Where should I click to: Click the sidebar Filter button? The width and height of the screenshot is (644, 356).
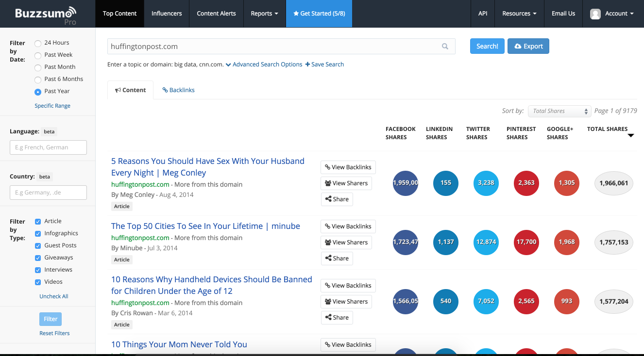pyautogui.click(x=51, y=319)
